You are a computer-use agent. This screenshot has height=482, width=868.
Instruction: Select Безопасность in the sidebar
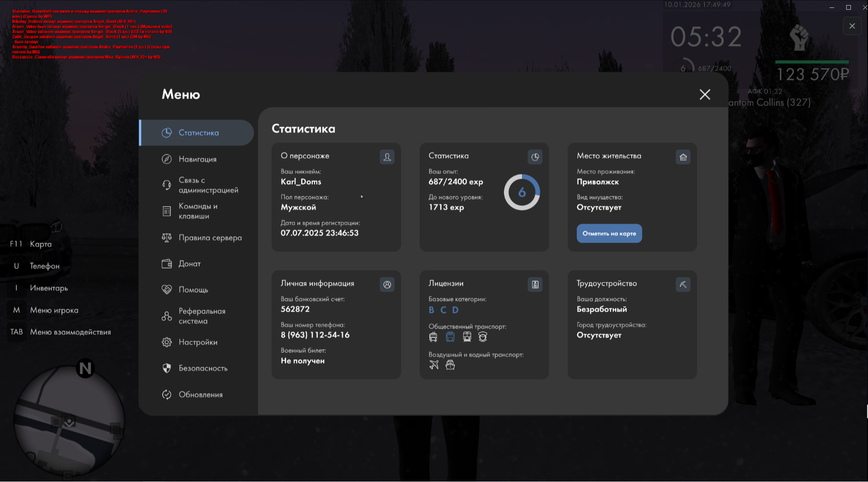click(203, 368)
